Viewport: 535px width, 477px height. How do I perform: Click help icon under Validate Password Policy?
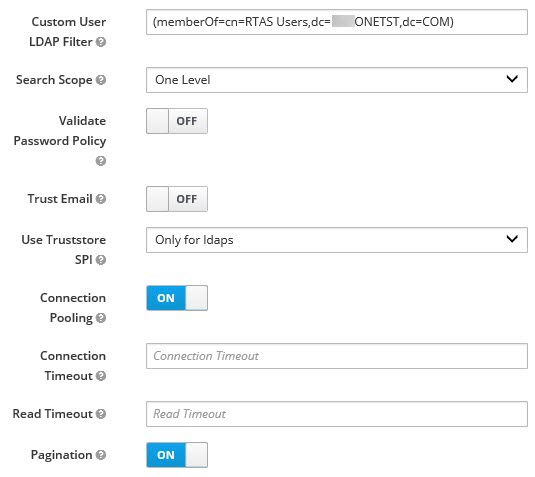[x=101, y=161]
